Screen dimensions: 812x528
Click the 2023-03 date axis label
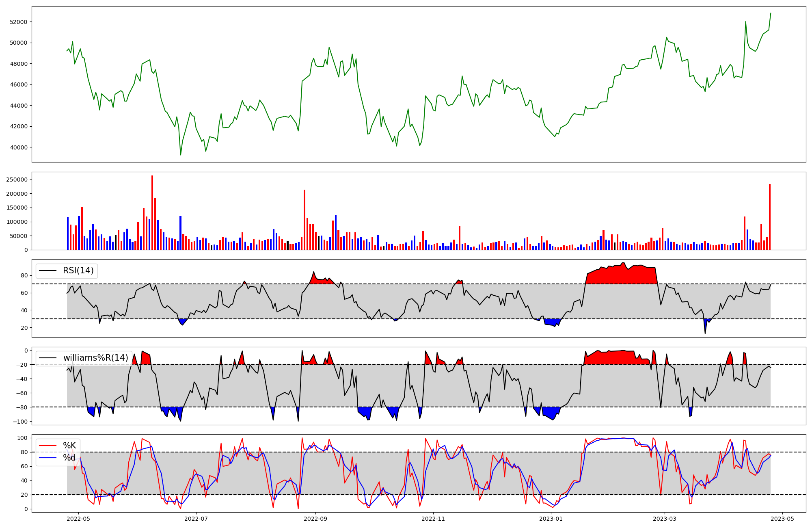665,518
